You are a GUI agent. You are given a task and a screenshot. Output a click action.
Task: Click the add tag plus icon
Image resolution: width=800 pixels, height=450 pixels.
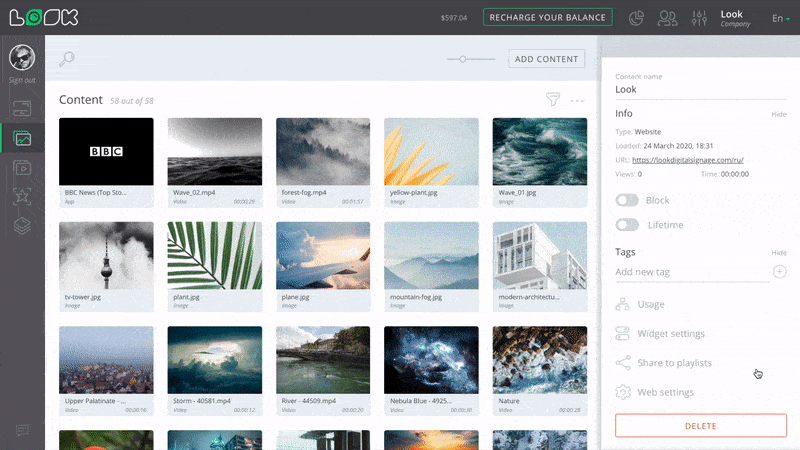click(x=779, y=272)
